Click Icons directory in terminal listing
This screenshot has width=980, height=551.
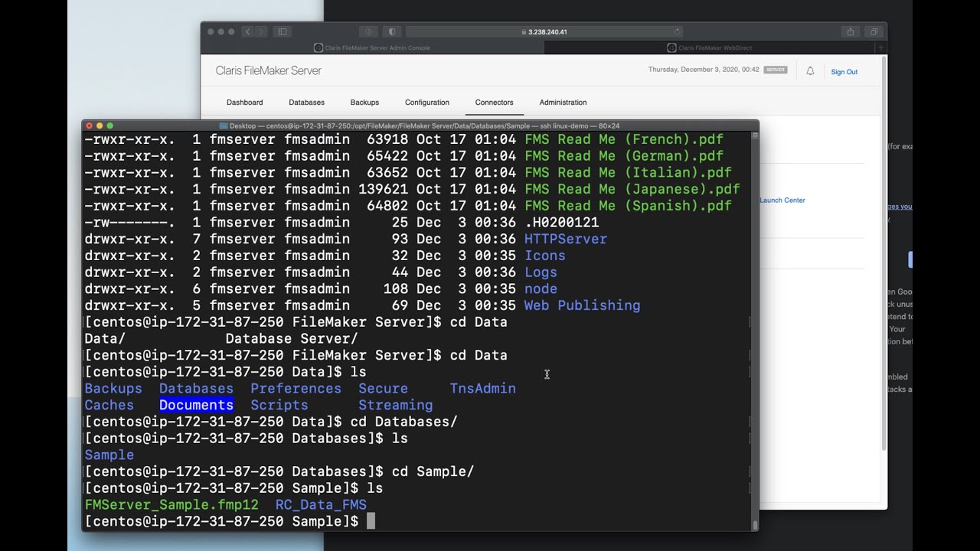pyautogui.click(x=545, y=256)
